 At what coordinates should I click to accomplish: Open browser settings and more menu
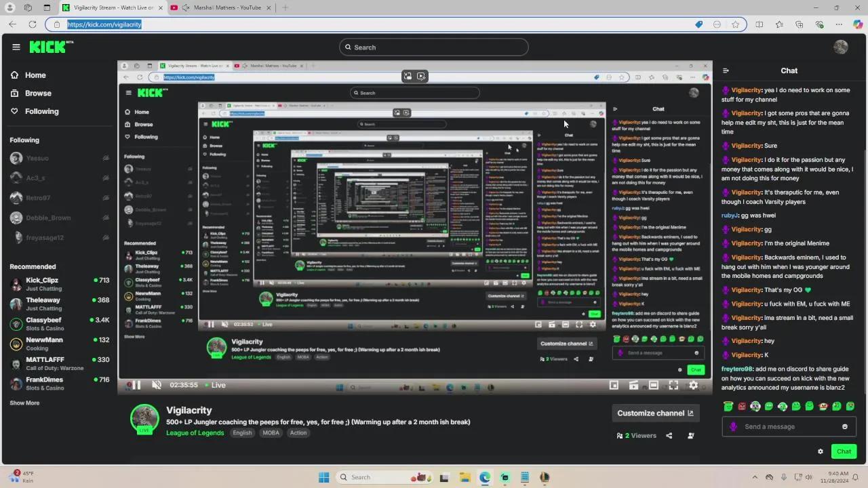point(838,24)
